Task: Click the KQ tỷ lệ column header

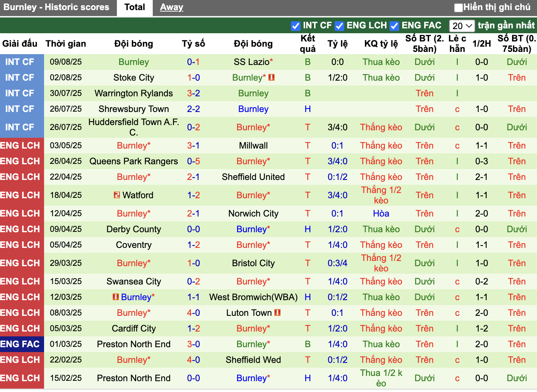Action: tap(381, 44)
